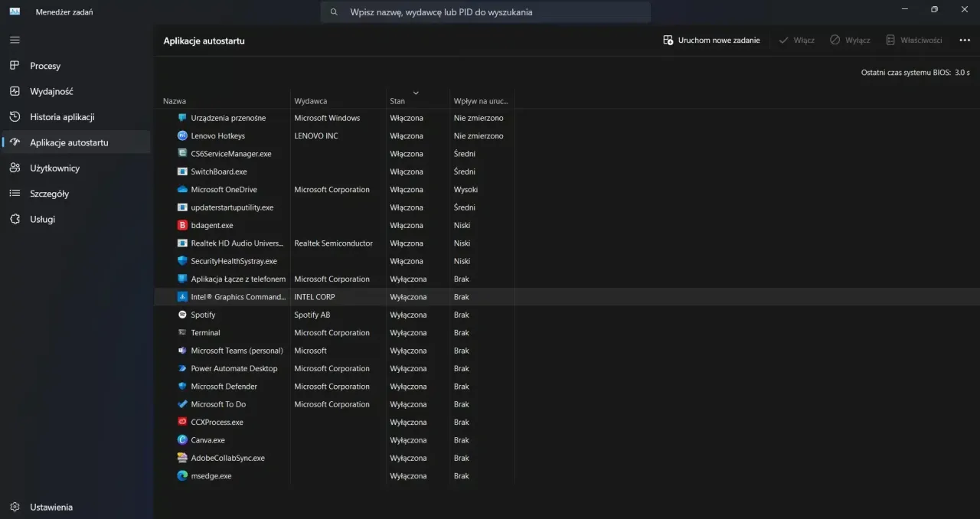980x519 pixels.
Task: Open Właściwości for the selected app
Action: click(914, 40)
